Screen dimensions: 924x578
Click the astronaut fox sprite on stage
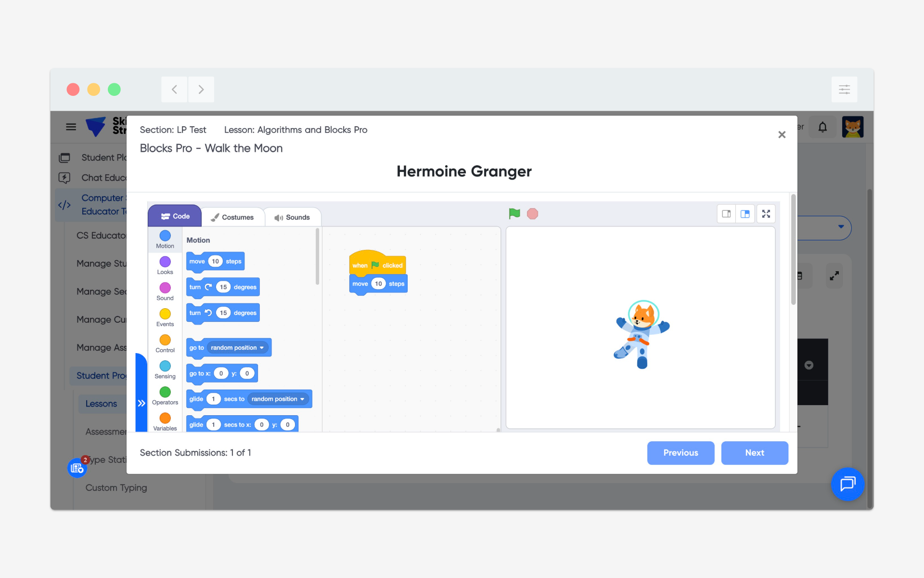[x=642, y=334]
